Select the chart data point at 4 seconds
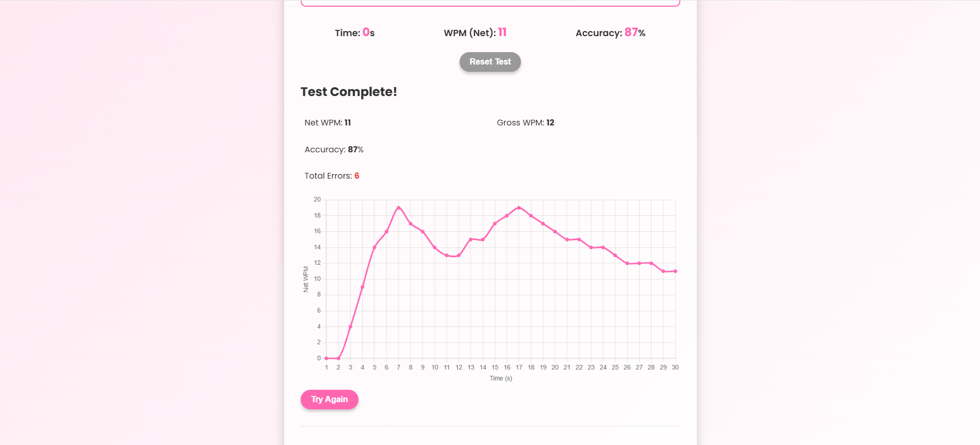The image size is (980, 445). click(x=363, y=287)
